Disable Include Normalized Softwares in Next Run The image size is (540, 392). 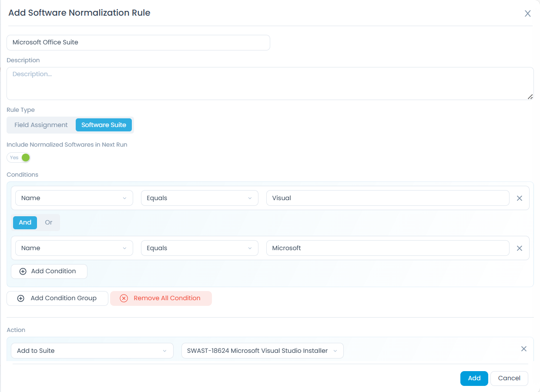[19, 157]
